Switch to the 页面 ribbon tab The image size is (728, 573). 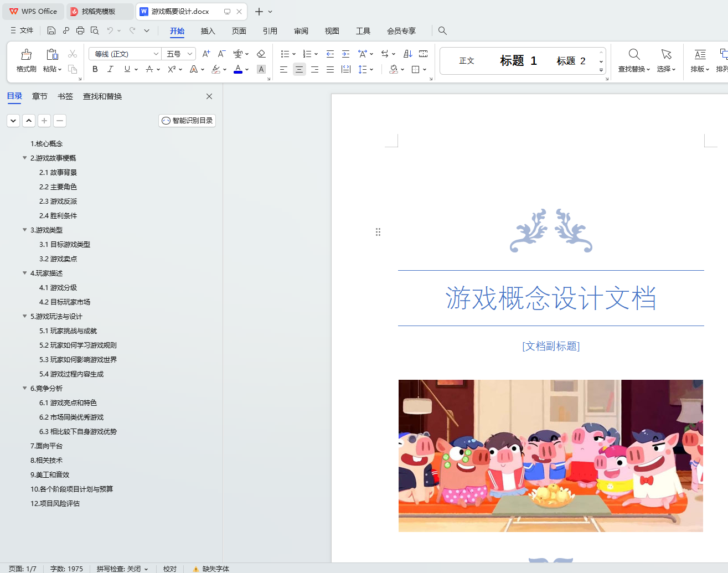239,31
